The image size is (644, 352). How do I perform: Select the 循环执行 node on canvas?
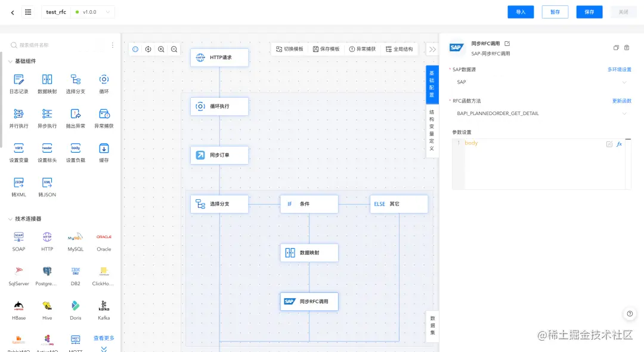[219, 106]
